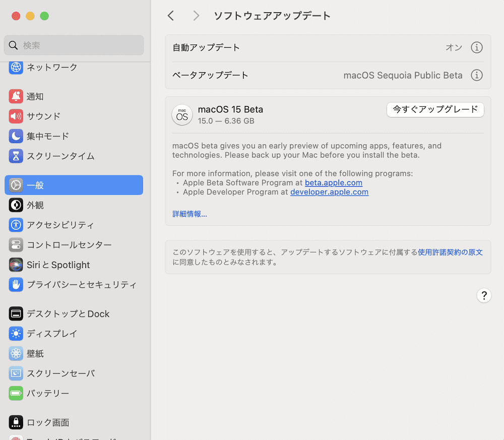The image size is (504, 440).
Task: Click the 集中モード moon icon
Action: [16, 136]
